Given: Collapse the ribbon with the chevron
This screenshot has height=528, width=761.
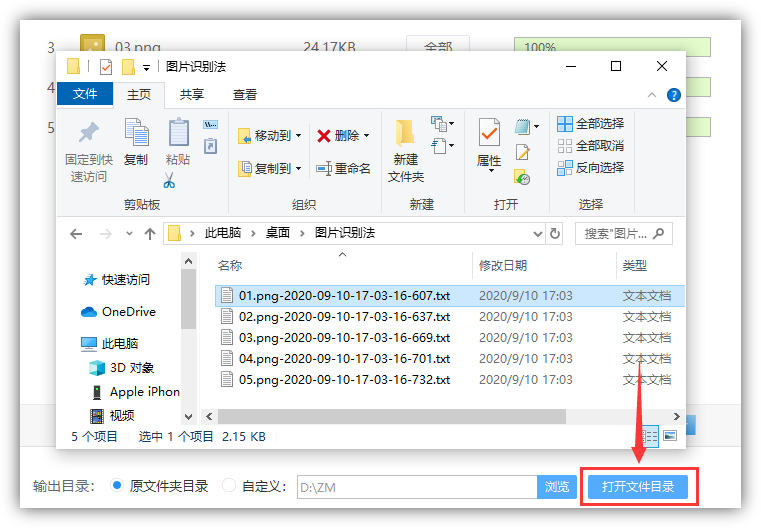Looking at the screenshot, I should tap(652, 95).
